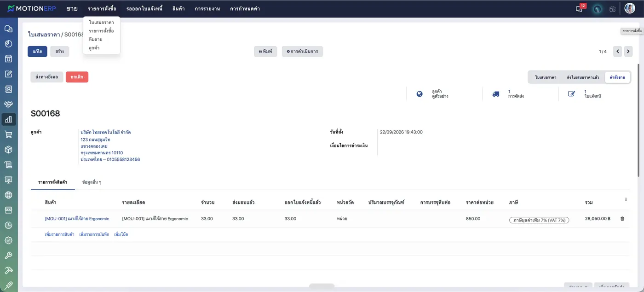Open the CRM handshake sidebar icon
This screenshot has height=292, width=644.
tap(8, 104)
